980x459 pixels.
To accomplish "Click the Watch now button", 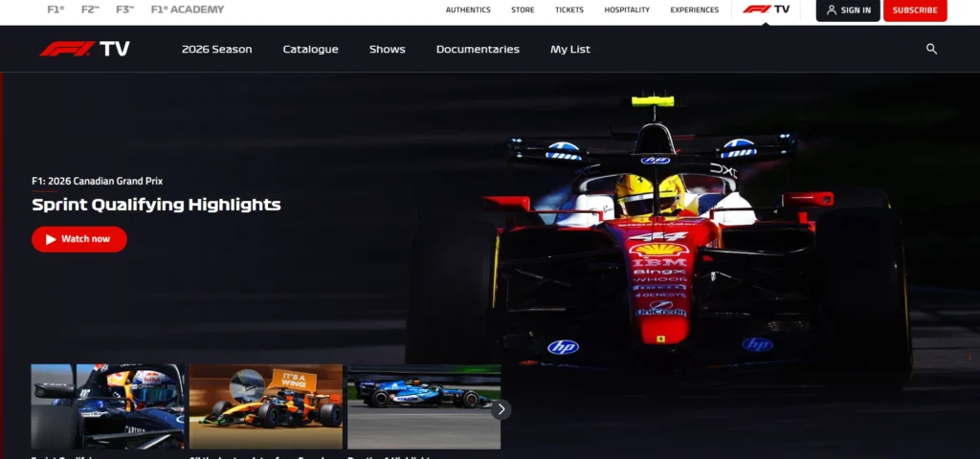I will pos(79,239).
